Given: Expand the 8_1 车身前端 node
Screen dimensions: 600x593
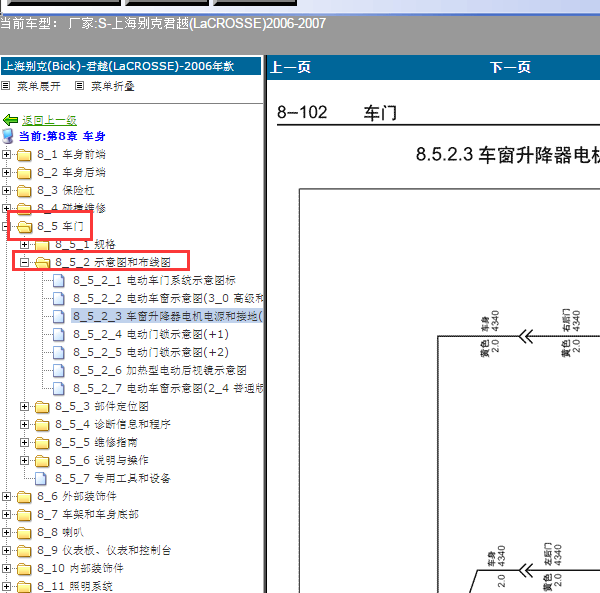Looking at the screenshot, I should 6,155.
